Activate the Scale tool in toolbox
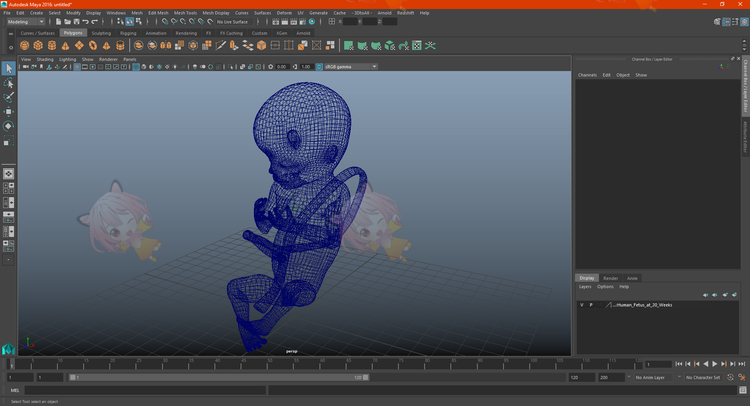Screen dimensions: 750x406 [8, 141]
